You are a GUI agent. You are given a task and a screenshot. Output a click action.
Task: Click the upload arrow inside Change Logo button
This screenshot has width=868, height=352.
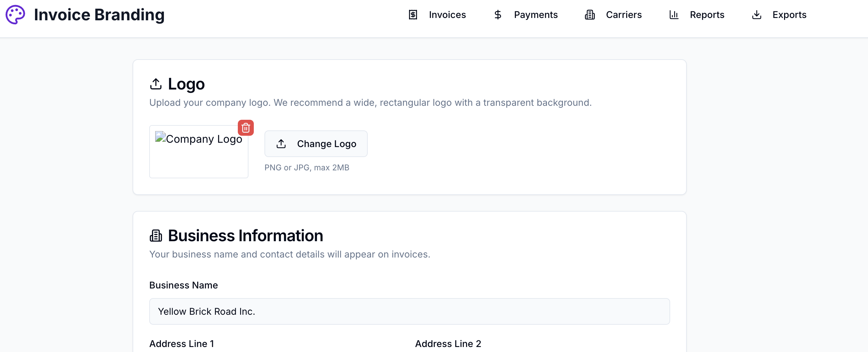coord(281,144)
